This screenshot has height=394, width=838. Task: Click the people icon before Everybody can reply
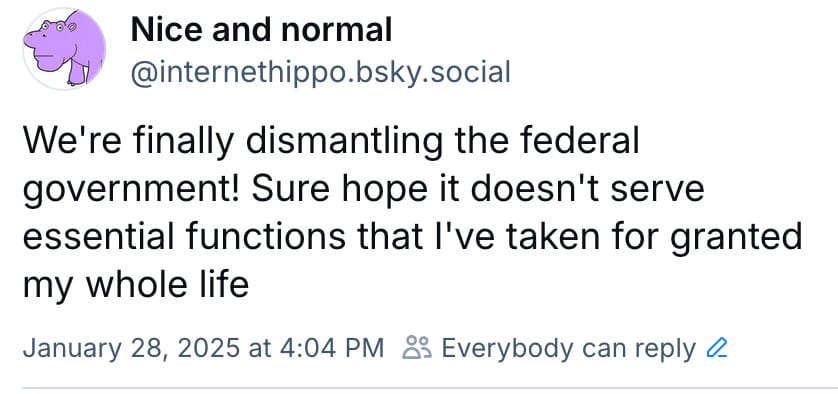(417, 348)
